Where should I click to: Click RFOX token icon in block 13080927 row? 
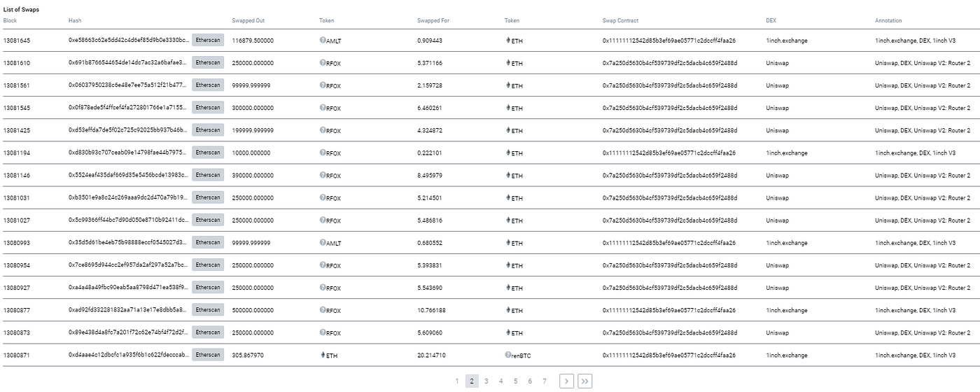click(x=323, y=288)
